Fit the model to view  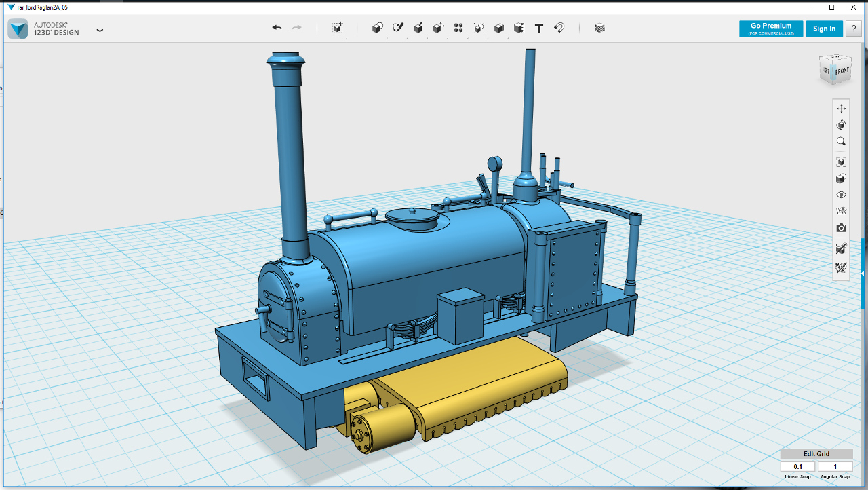[x=841, y=162]
